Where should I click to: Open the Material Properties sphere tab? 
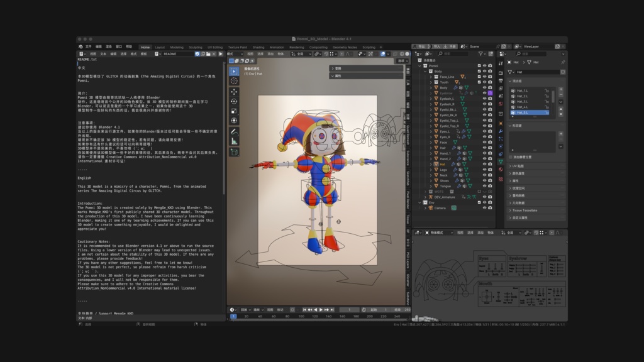pos(500,169)
